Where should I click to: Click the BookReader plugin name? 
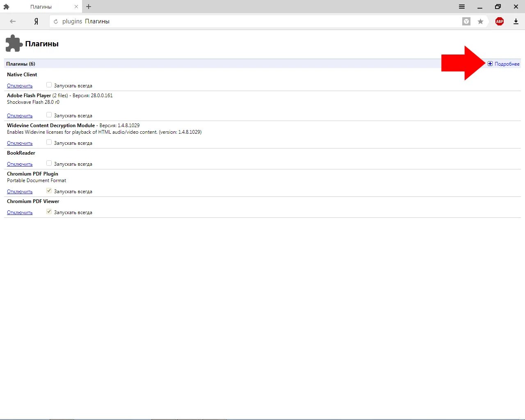tap(21, 153)
